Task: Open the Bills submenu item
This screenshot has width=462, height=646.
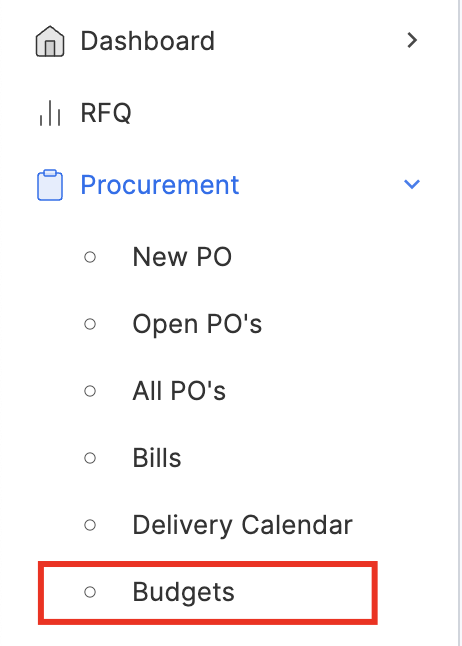Action: [157, 458]
